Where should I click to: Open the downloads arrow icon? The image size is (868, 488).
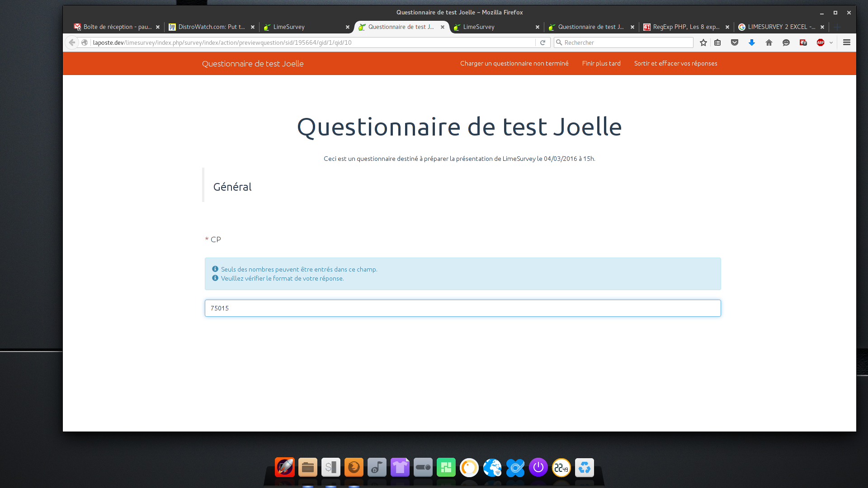pyautogui.click(x=752, y=42)
